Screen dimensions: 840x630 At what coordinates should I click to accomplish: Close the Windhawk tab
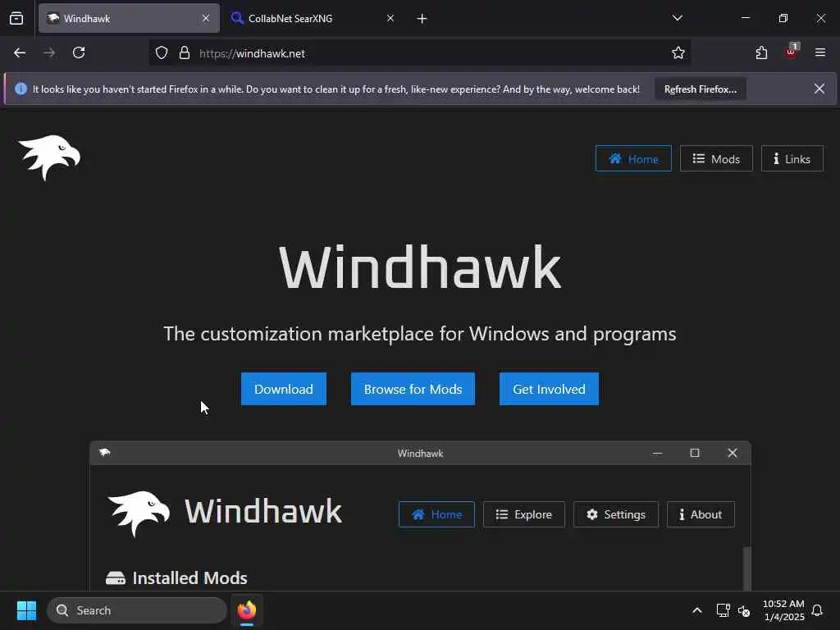coord(206,18)
